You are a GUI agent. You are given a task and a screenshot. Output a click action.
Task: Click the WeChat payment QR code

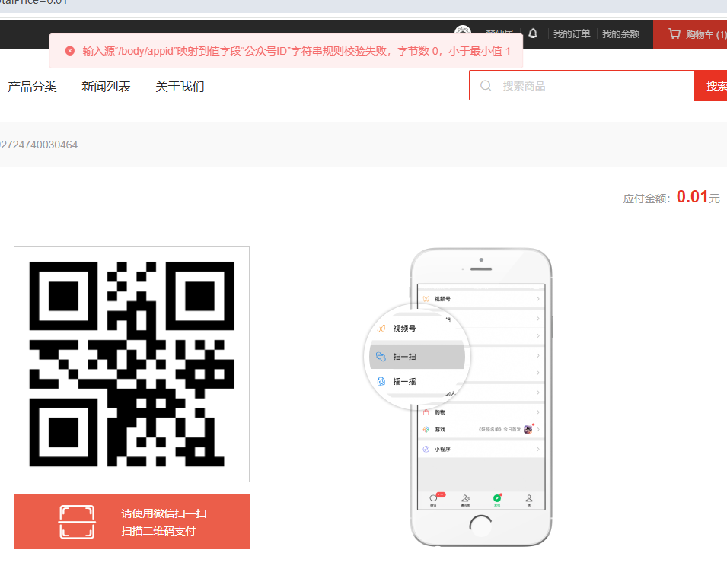pos(132,364)
